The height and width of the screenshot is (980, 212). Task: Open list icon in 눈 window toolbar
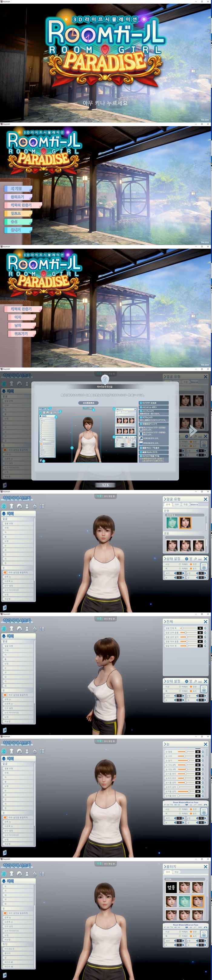[x=42, y=751]
